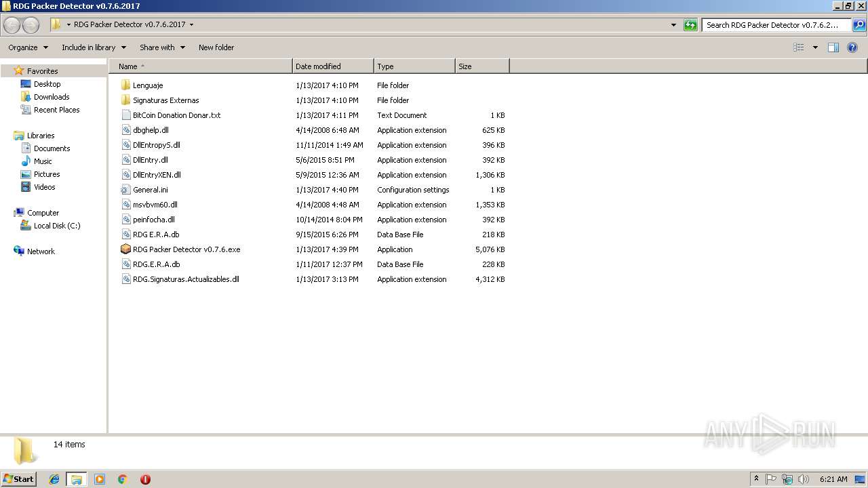This screenshot has width=868, height=488.
Task: Sort by Date modified column header
Action: [x=333, y=66]
